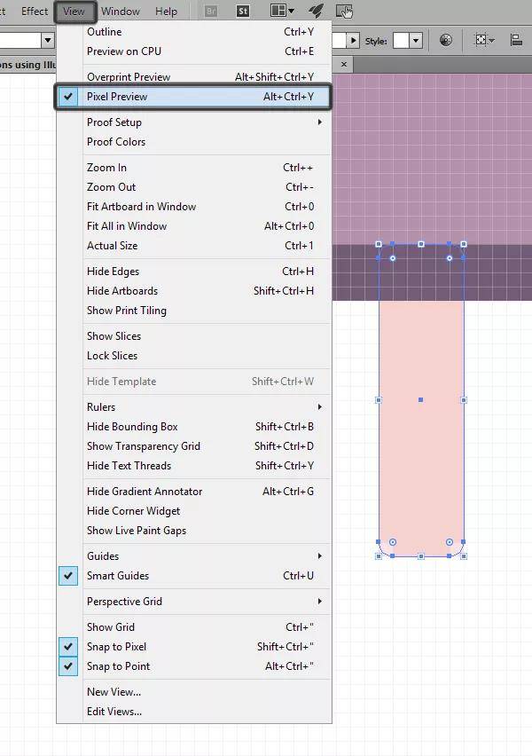This screenshot has height=756, width=532.
Task: Click the top-left corner widget of the shape
Action: [x=393, y=258]
